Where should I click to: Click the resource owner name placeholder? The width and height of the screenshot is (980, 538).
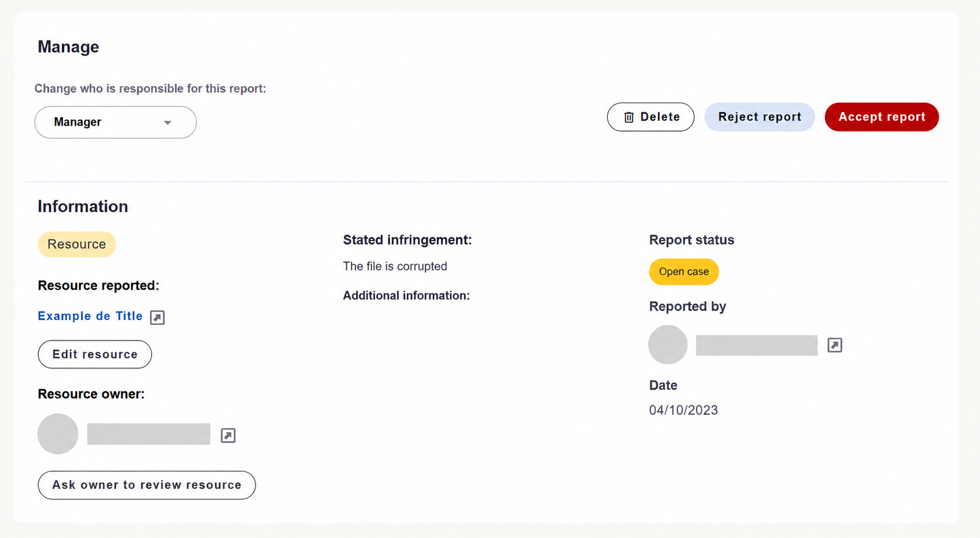[149, 434]
